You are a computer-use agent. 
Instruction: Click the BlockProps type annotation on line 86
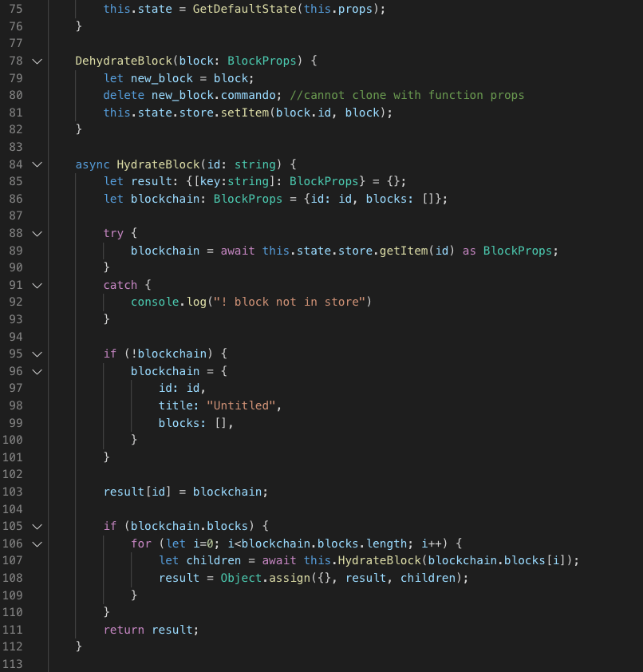tap(248, 199)
